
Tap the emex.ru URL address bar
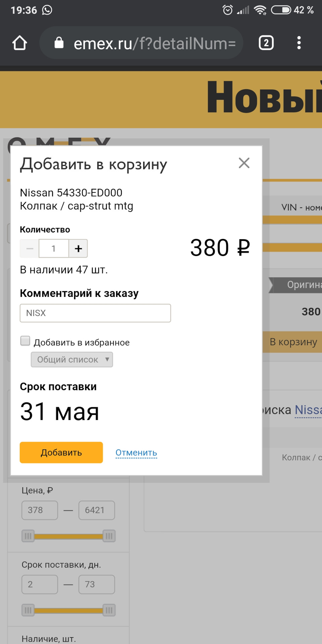click(x=141, y=43)
